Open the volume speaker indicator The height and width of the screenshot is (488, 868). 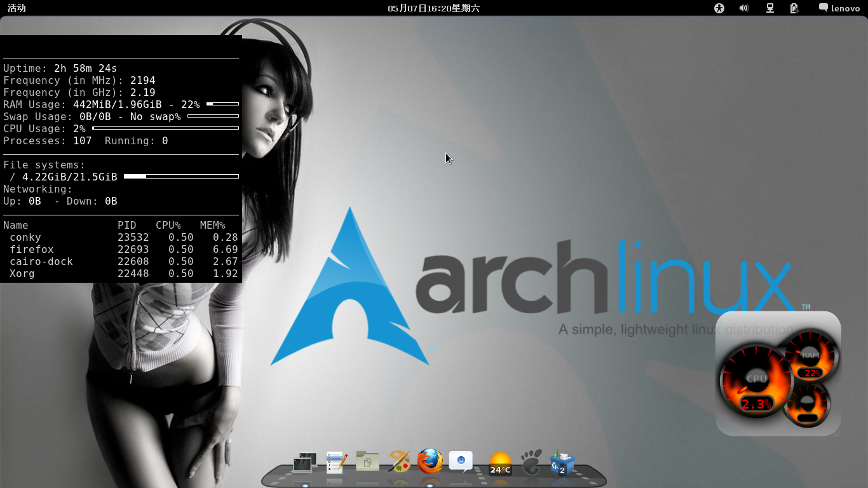click(x=744, y=8)
